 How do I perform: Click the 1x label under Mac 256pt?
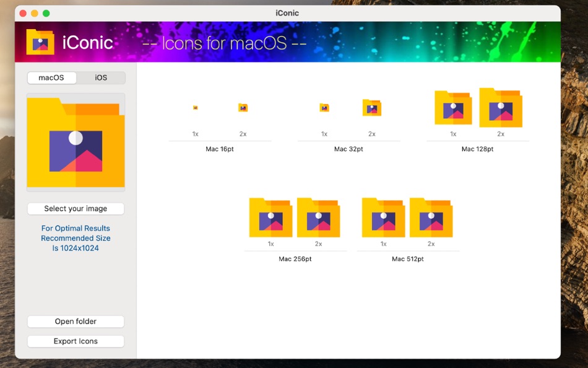[270, 244]
